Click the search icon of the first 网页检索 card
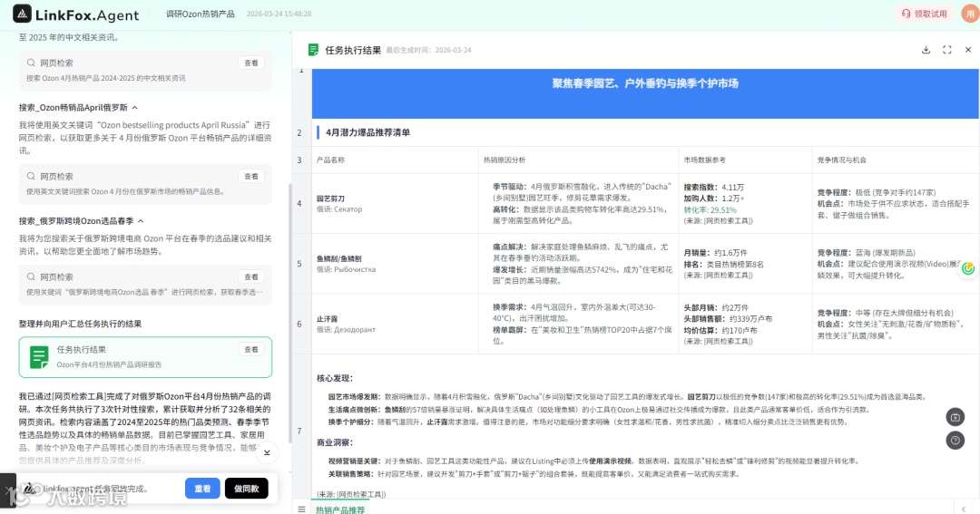This screenshot has width=980, height=514. point(31,63)
